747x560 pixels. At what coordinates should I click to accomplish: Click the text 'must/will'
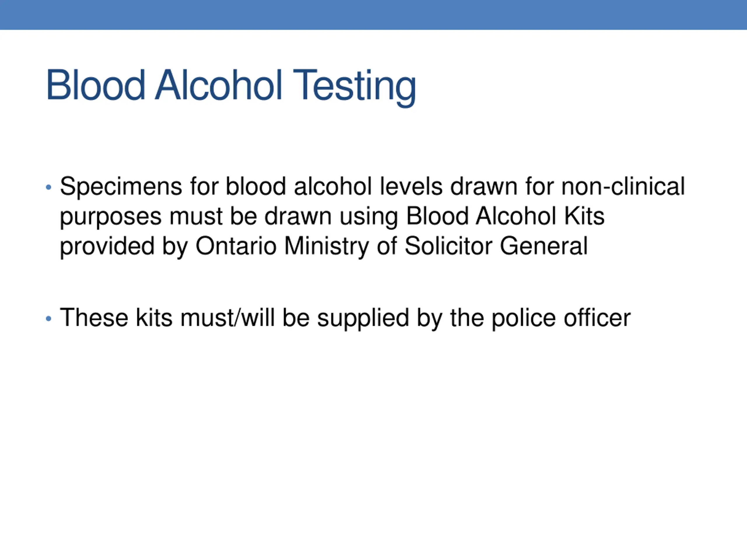coord(227,318)
